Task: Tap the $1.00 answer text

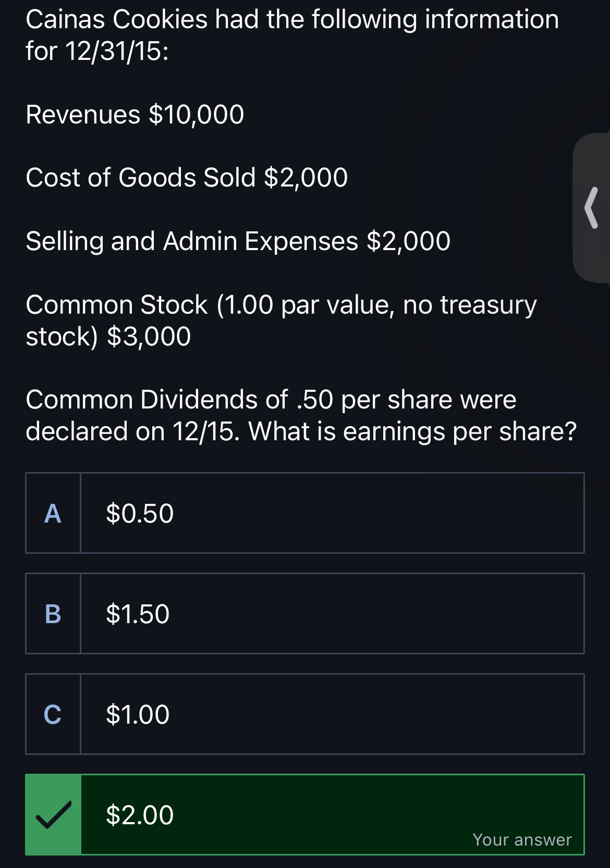Action: pyautogui.click(x=138, y=715)
